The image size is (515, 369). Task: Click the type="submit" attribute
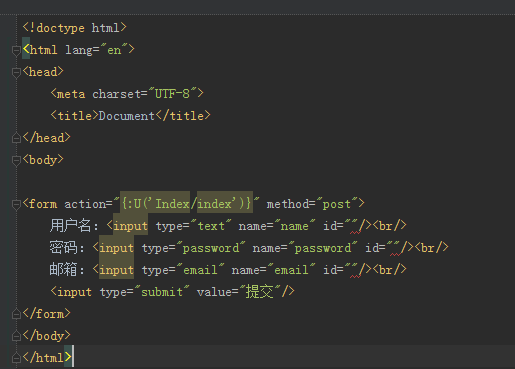pyautogui.click(x=145, y=292)
